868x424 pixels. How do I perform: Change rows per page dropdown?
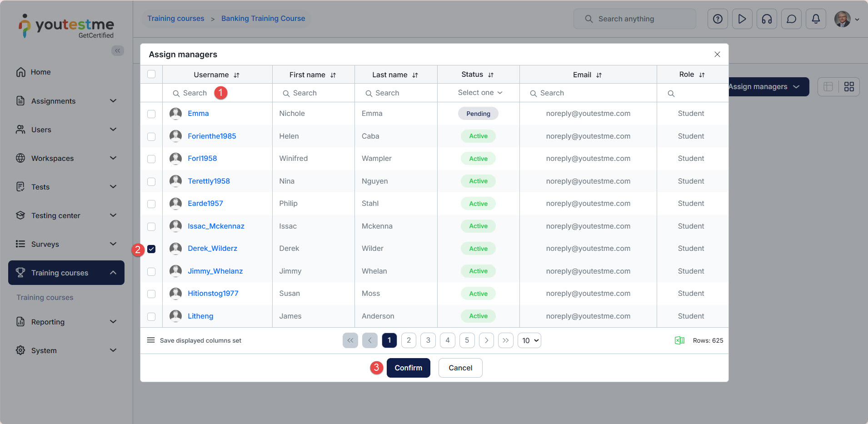529,340
